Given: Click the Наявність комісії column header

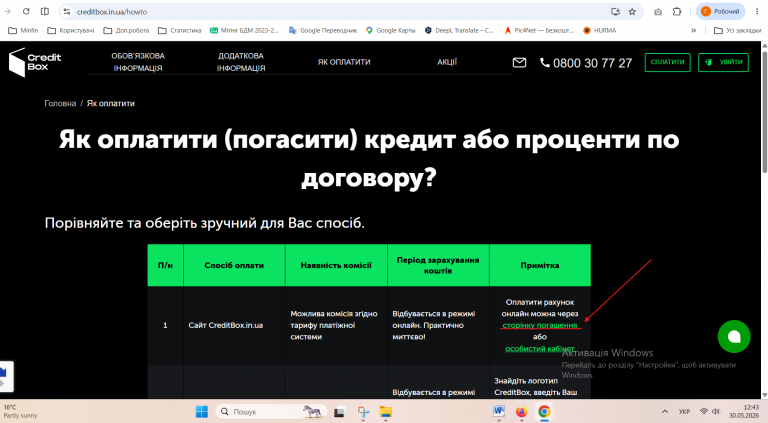Looking at the screenshot, I should 336,265.
